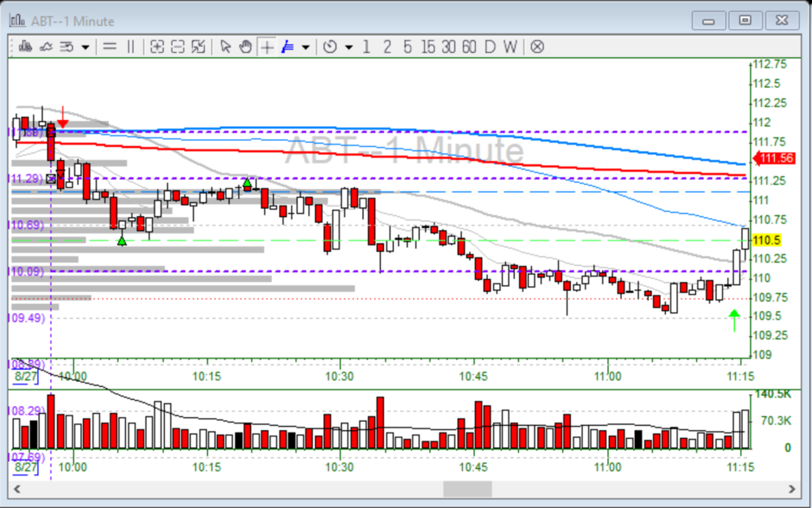Expand the clock time interval dropdown
This screenshot has width=812, height=508.
click(348, 46)
